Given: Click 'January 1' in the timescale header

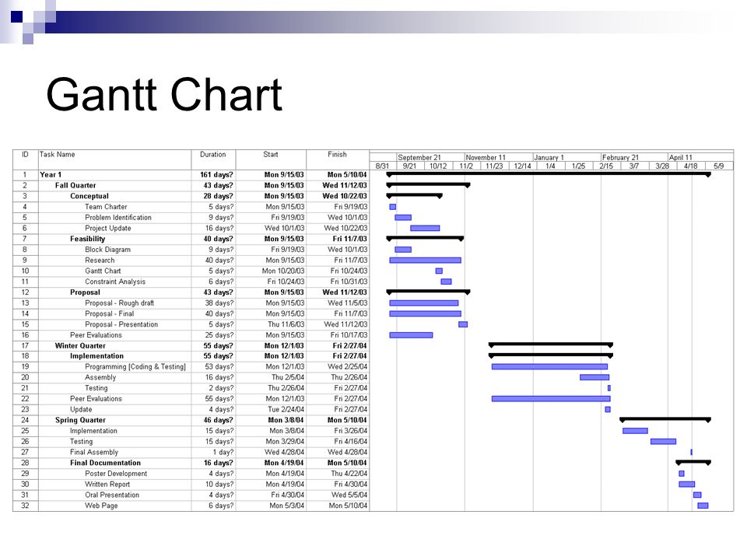Looking at the screenshot, I should [549, 157].
